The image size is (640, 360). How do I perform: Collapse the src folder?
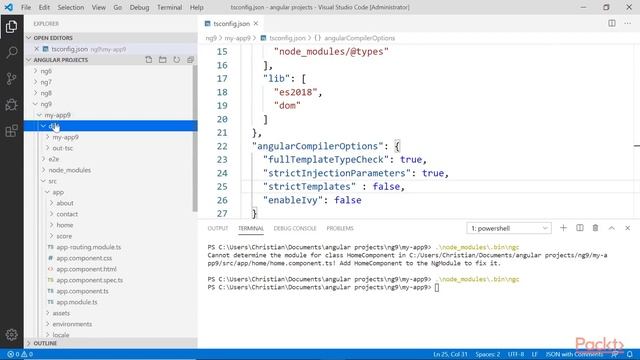tap(52, 181)
